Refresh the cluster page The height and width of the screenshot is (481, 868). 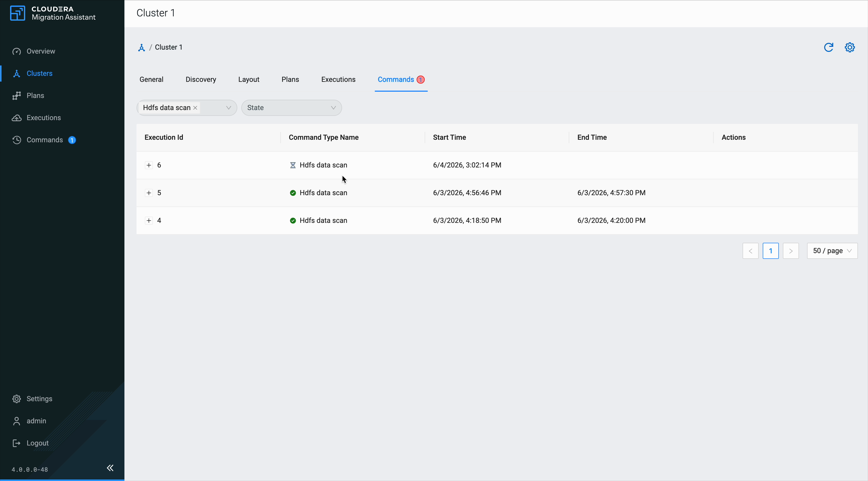click(x=828, y=48)
